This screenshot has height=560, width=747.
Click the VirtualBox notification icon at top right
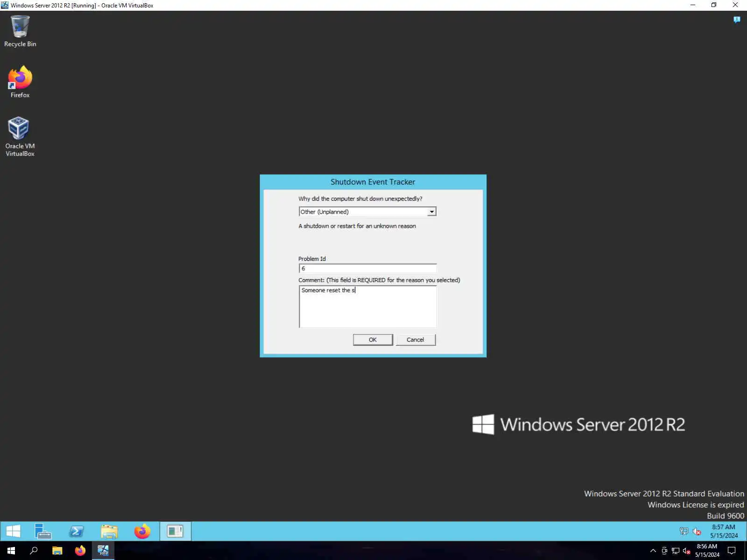point(737,20)
